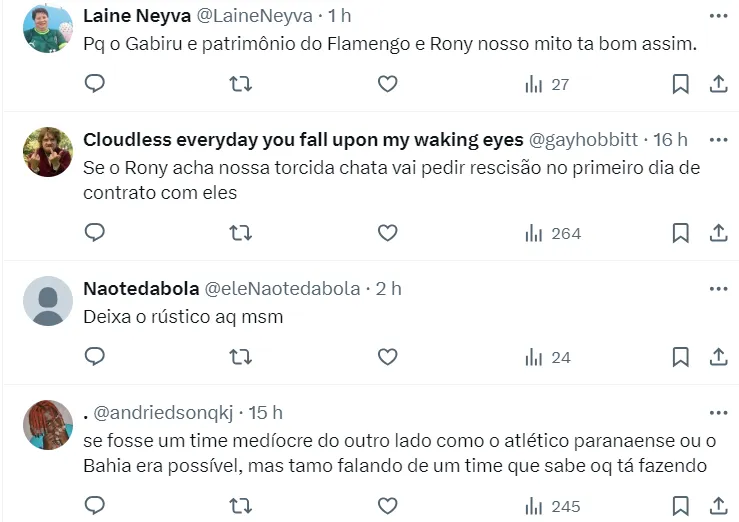The height and width of the screenshot is (522, 739).
Task: Share Laine Neyva's tweet
Action: pyautogui.click(x=718, y=85)
